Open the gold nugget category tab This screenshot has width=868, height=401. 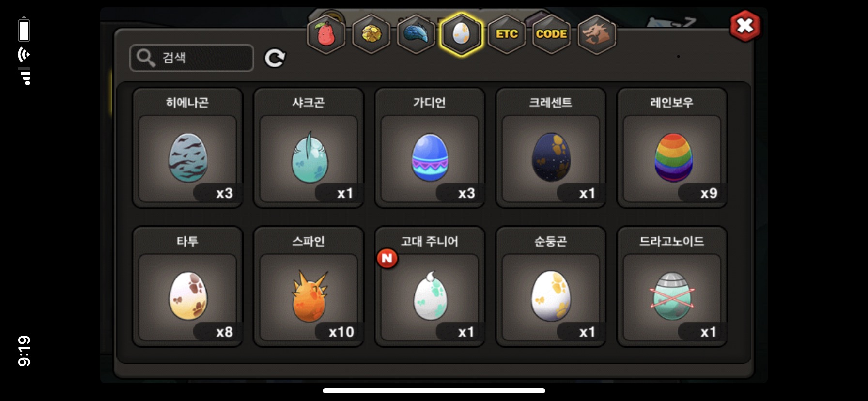[x=371, y=34]
